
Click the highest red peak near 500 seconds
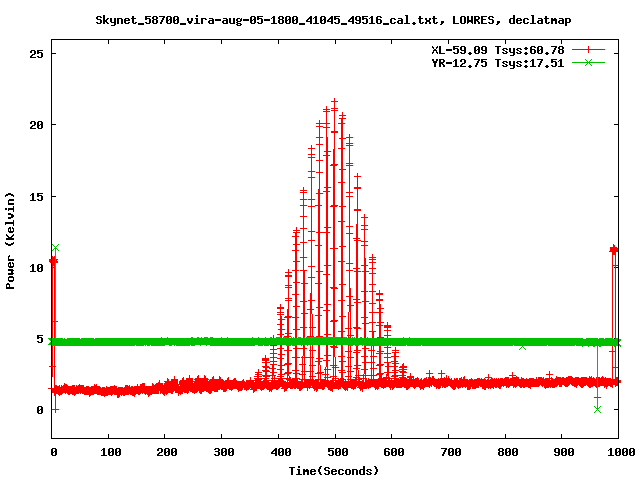tap(335, 101)
